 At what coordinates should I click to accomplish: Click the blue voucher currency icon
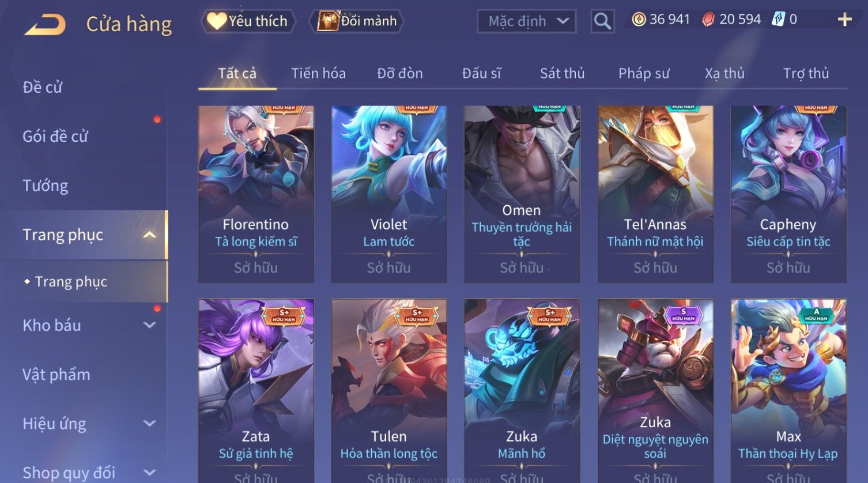(x=778, y=20)
